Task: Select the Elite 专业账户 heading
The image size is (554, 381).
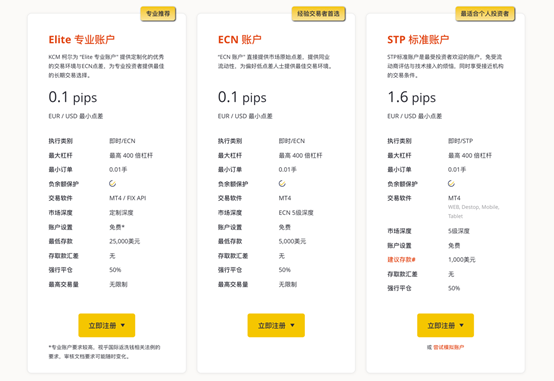Action: point(82,40)
